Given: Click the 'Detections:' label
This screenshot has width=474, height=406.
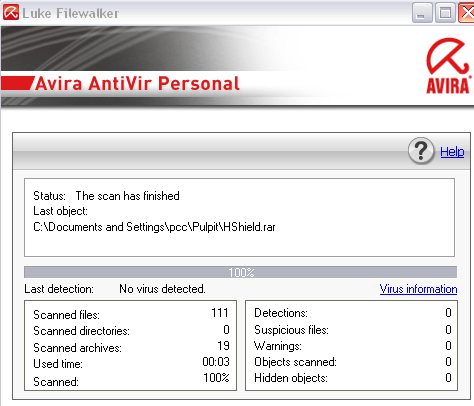Looking at the screenshot, I should tap(281, 313).
